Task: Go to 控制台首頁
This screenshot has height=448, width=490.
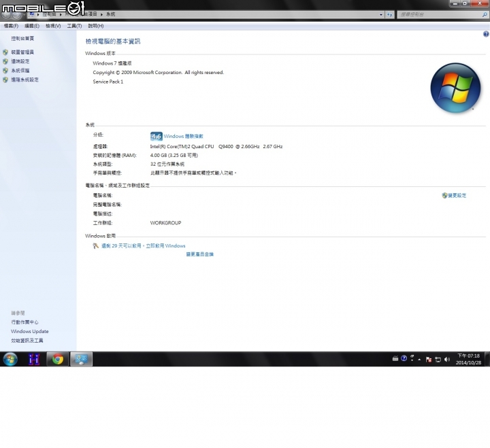Action: (x=22, y=38)
